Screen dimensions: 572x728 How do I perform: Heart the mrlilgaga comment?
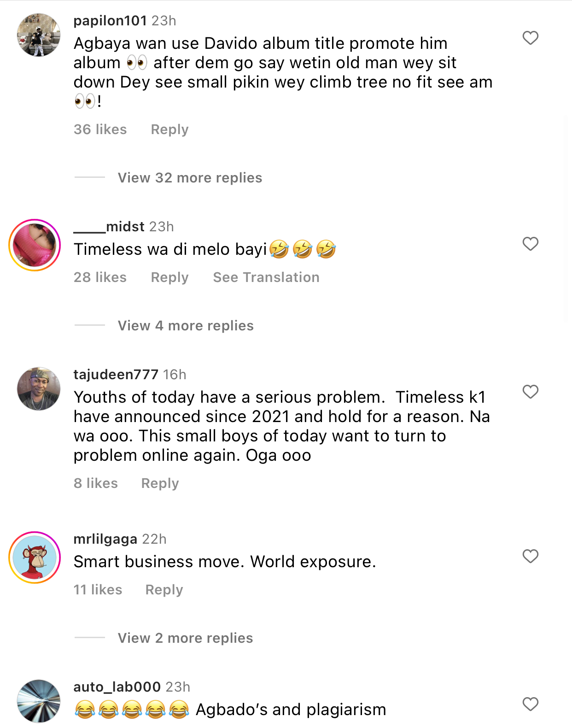pyautogui.click(x=530, y=556)
